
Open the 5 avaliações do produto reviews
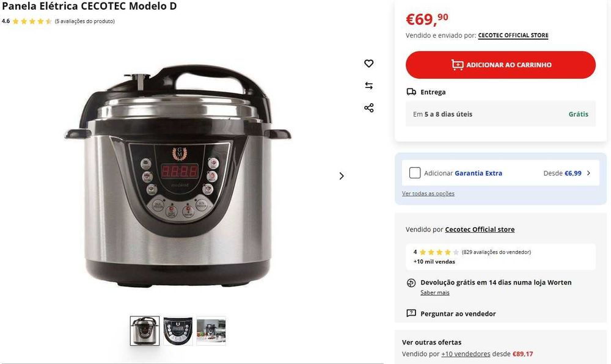click(x=84, y=21)
